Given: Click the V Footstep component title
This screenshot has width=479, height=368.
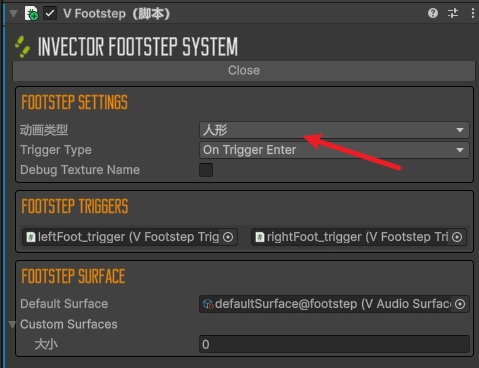Looking at the screenshot, I should click(x=116, y=14).
